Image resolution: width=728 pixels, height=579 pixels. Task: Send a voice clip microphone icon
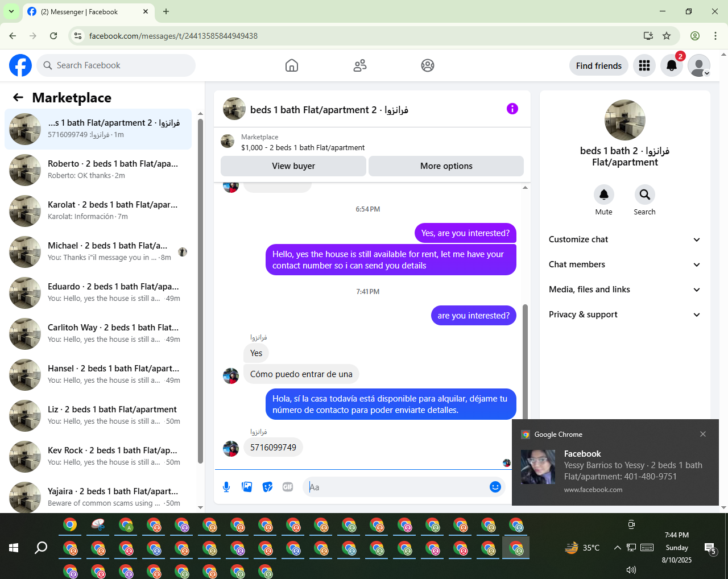226,487
